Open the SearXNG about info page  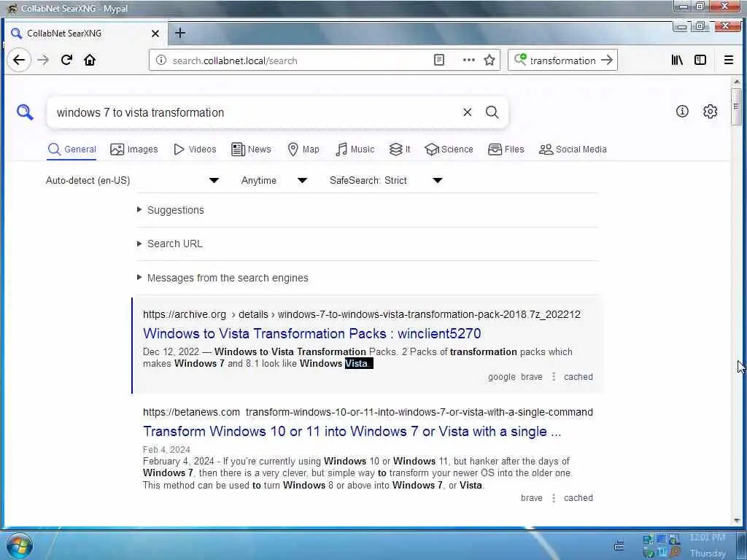pos(682,112)
